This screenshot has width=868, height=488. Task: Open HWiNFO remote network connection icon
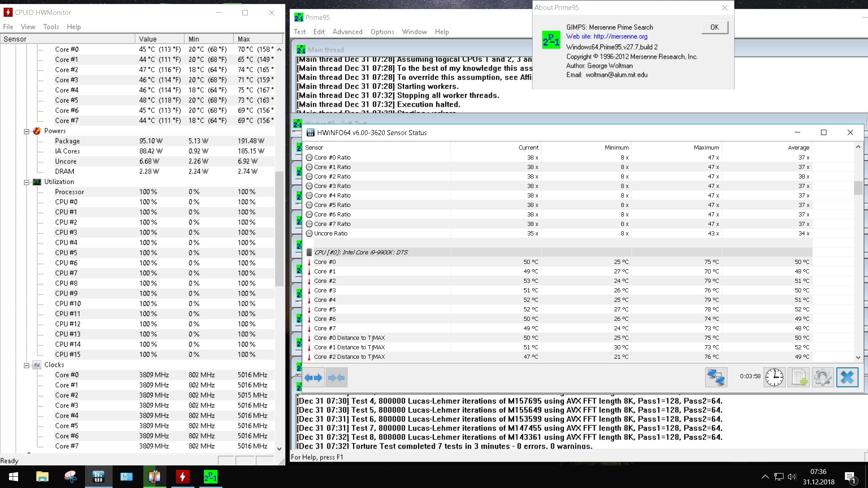click(716, 377)
